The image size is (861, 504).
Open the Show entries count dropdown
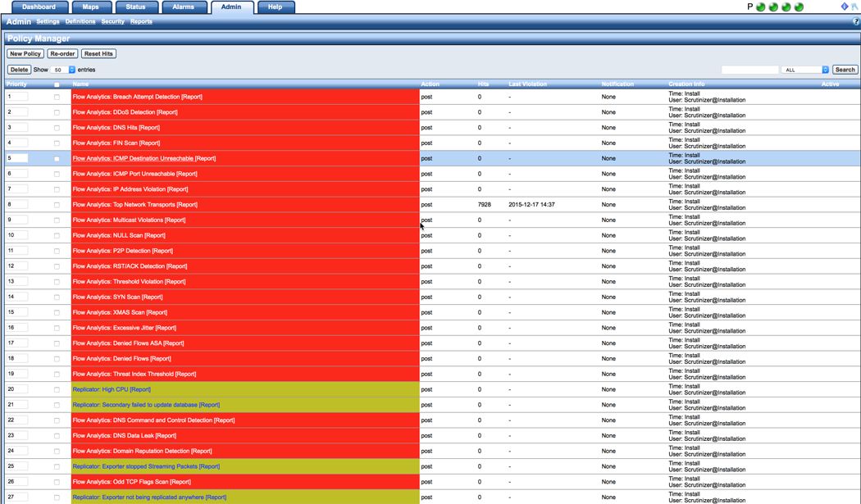[x=64, y=70]
